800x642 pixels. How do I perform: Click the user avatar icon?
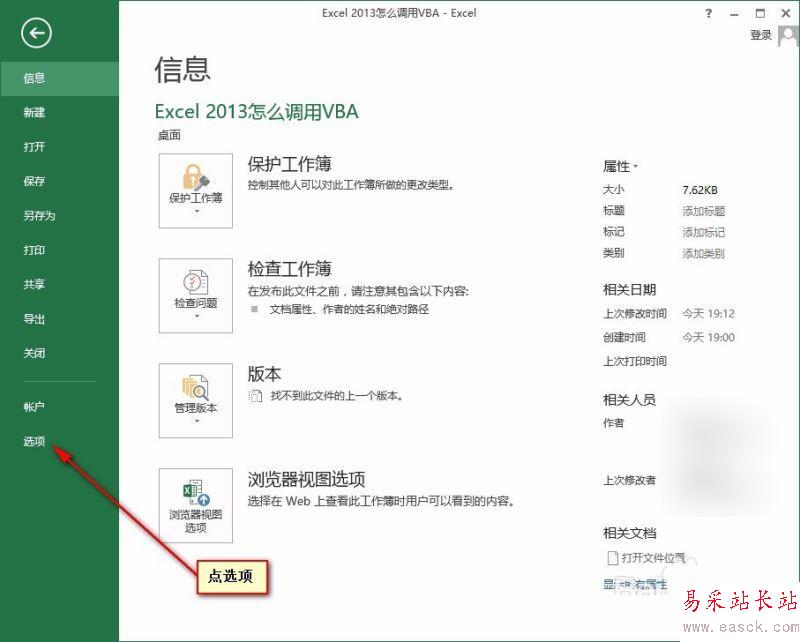click(x=788, y=36)
